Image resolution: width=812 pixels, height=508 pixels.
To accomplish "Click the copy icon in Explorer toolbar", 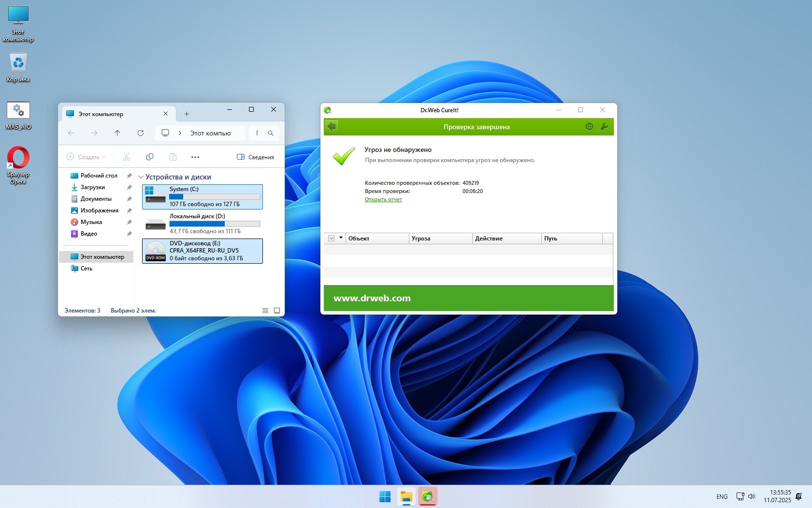I will tap(150, 157).
